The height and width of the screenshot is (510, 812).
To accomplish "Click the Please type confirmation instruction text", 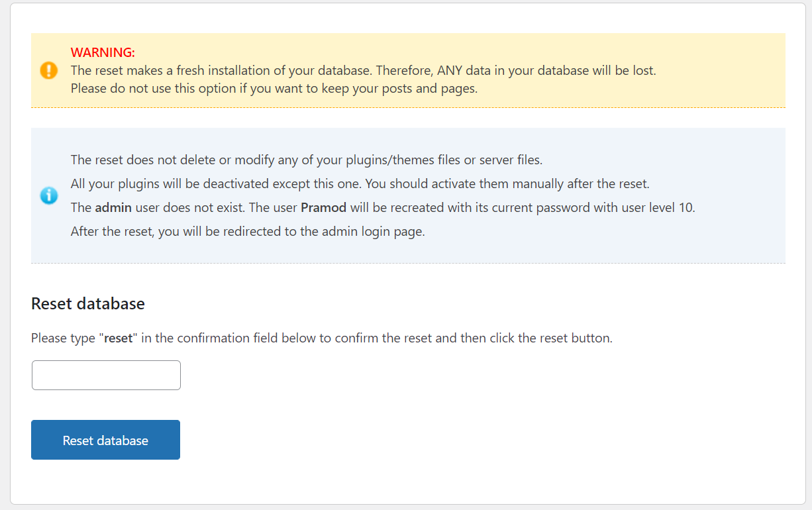I will click(322, 338).
